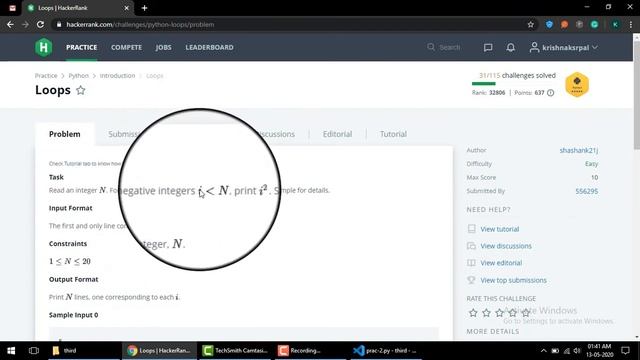Click the Introduction breadcrumb link

coord(117,76)
